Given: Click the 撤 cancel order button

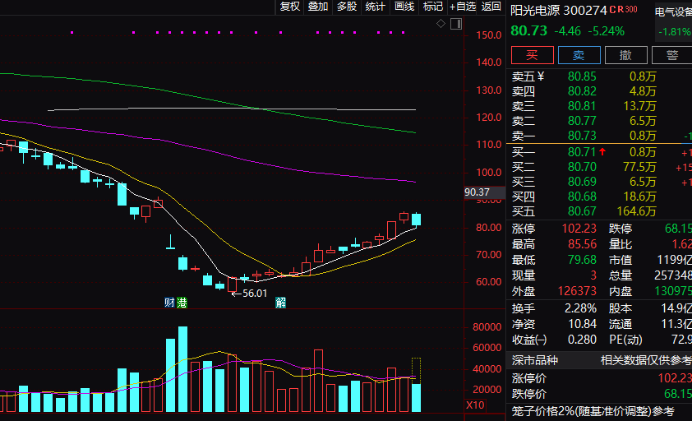Looking at the screenshot, I should (x=626, y=55).
